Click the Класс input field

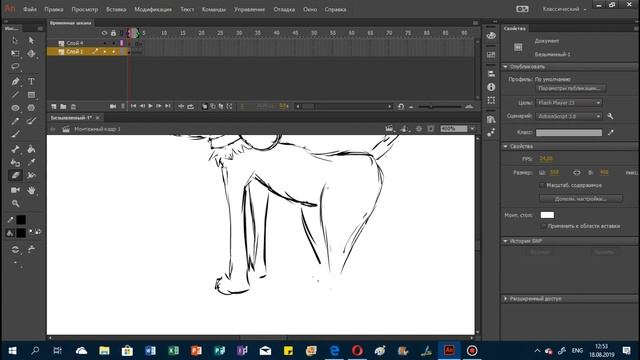tap(569, 133)
